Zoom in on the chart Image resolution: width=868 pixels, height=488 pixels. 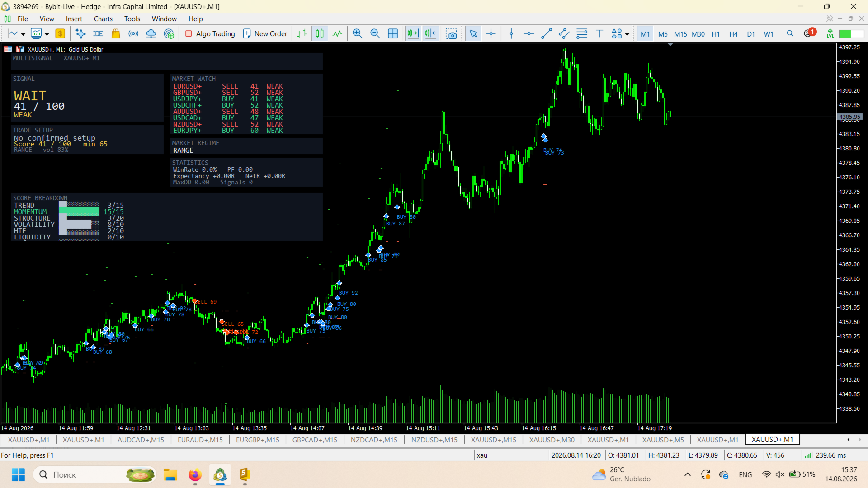point(358,33)
